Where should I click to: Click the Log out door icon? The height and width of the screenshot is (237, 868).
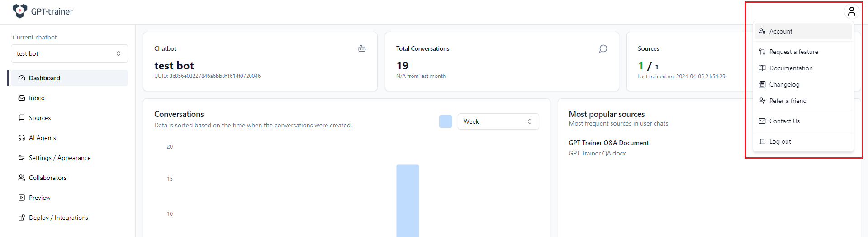762,141
